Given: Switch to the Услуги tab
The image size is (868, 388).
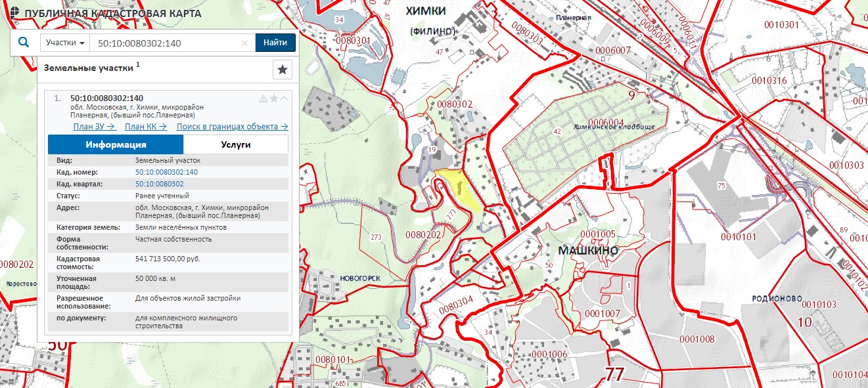Looking at the screenshot, I should point(235,144).
